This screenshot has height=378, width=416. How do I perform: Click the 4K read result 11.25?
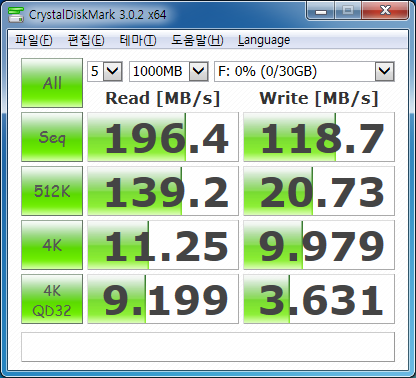pos(163,245)
